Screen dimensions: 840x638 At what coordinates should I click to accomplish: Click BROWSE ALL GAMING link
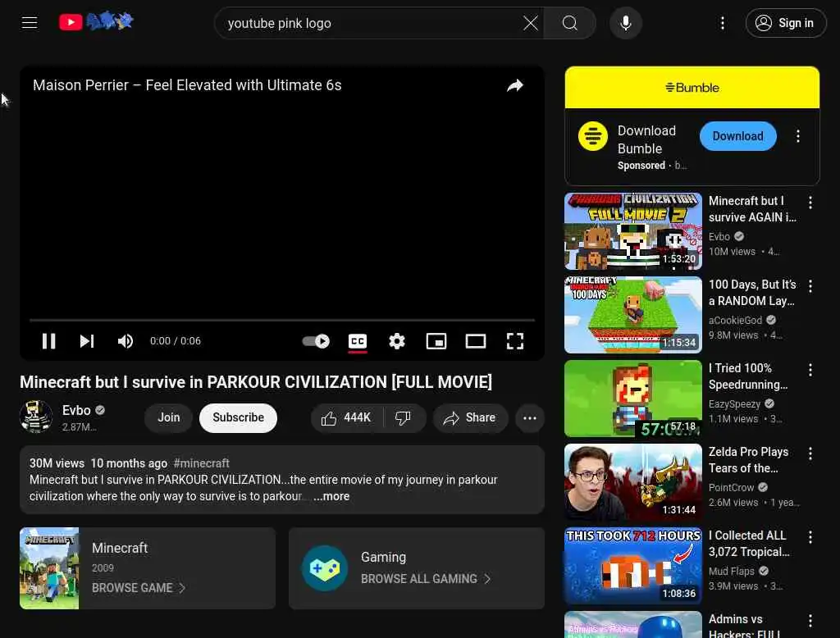426,579
